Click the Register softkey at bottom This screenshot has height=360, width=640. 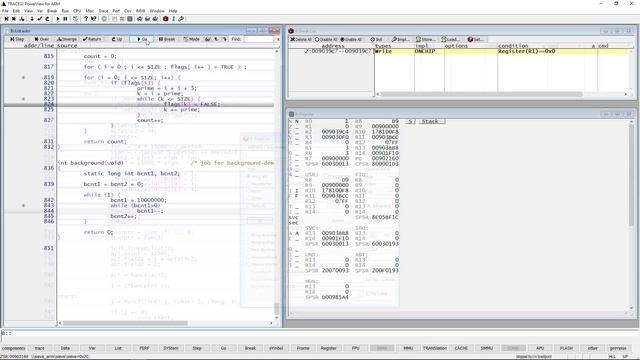(329, 348)
